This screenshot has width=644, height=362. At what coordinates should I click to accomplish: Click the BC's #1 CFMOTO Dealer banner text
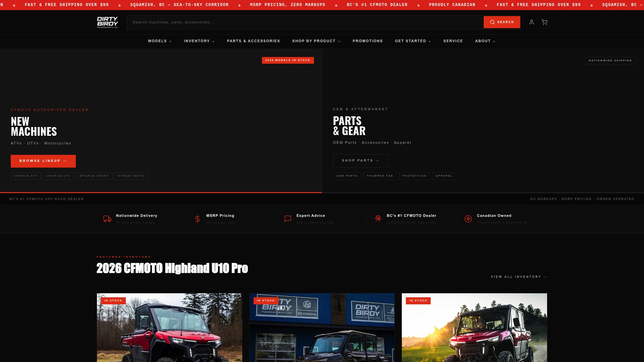click(377, 5)
